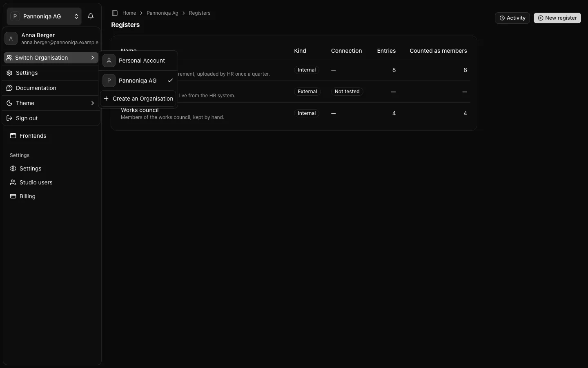The image size is (588, 368).
Task: Open Settings in the sidebar navigation
Action: coord(51,168)
